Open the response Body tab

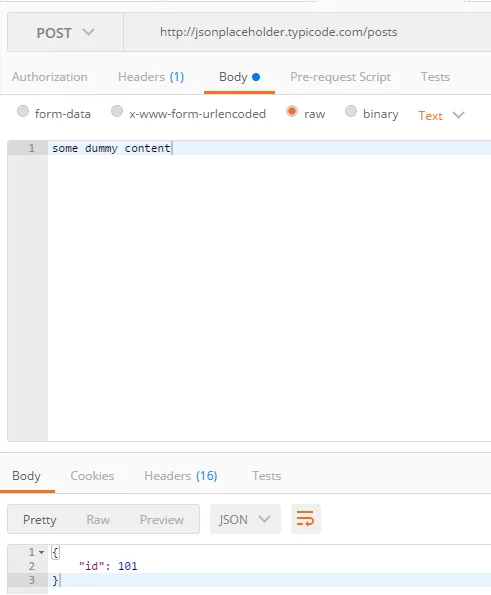tap(27, 476)
